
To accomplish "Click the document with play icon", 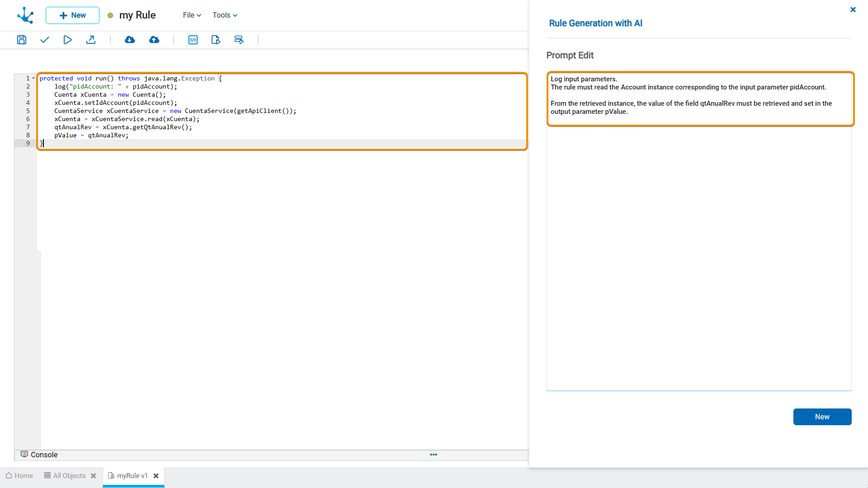I will 216,40.
